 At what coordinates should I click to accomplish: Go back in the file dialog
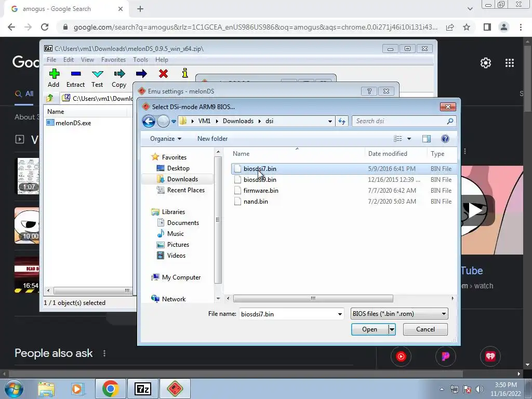coord(149,121)
